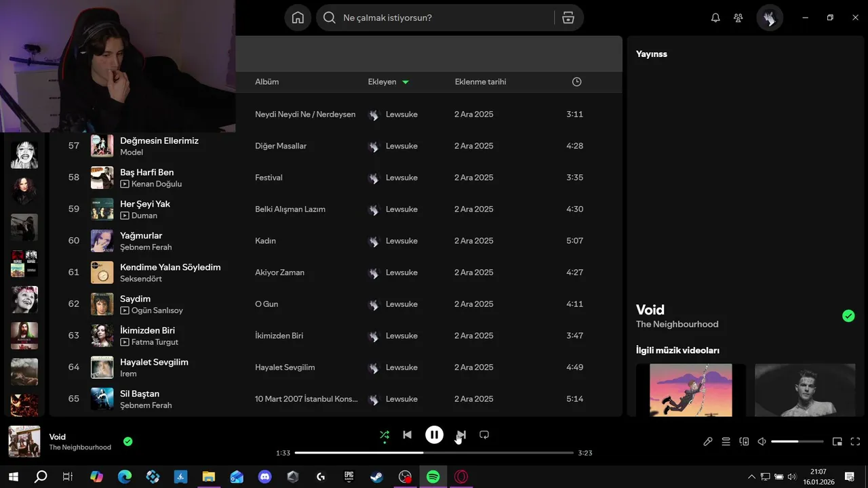The width and height of the screenshot is (868, 488).
Task: Open Steam from the taskbar
Action: coord(376,477)
